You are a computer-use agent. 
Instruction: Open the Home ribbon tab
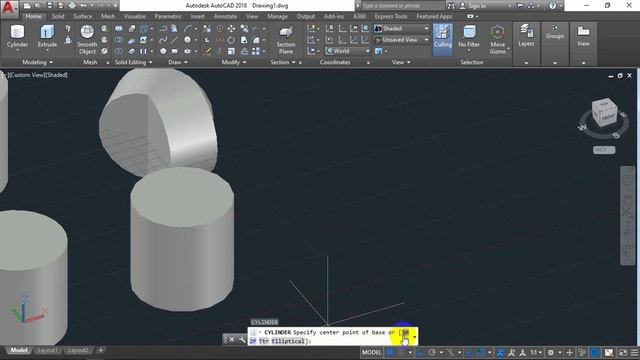33,16
